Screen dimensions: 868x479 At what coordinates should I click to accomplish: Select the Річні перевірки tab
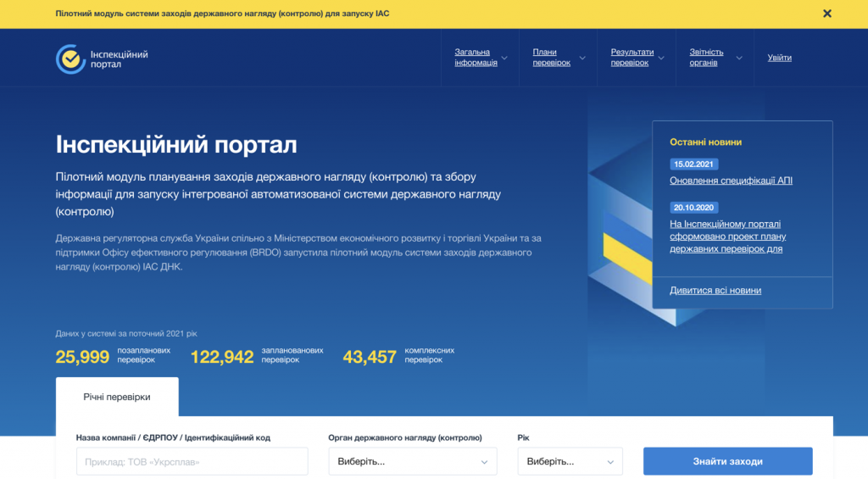[117, 397]
